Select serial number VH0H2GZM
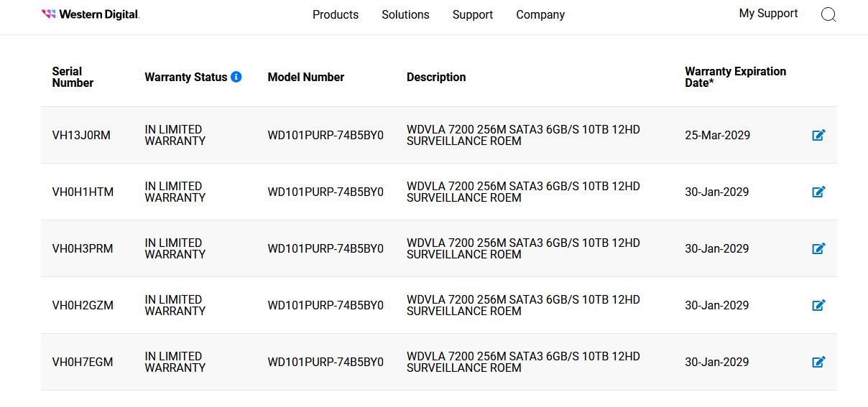This screenshot has height=407, width=868. point(83,305)
